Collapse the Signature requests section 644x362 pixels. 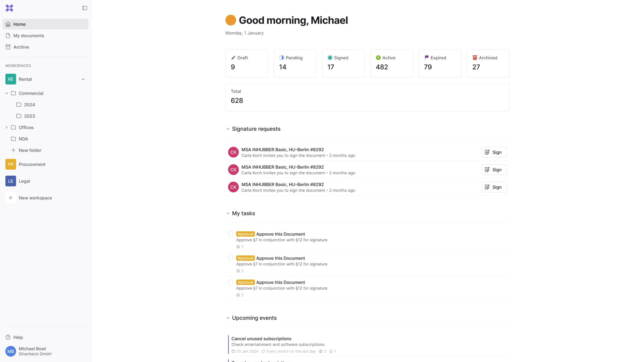tap(228, 129)
